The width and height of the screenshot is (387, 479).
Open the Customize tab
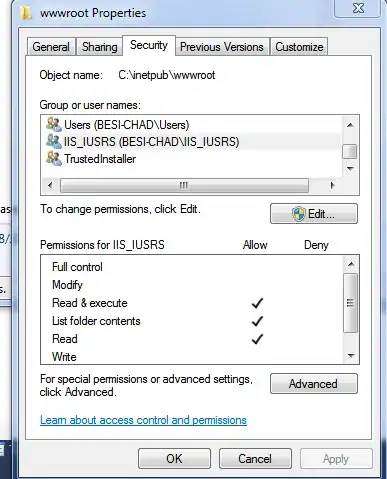pyautogui.click(x=299, y=47)
